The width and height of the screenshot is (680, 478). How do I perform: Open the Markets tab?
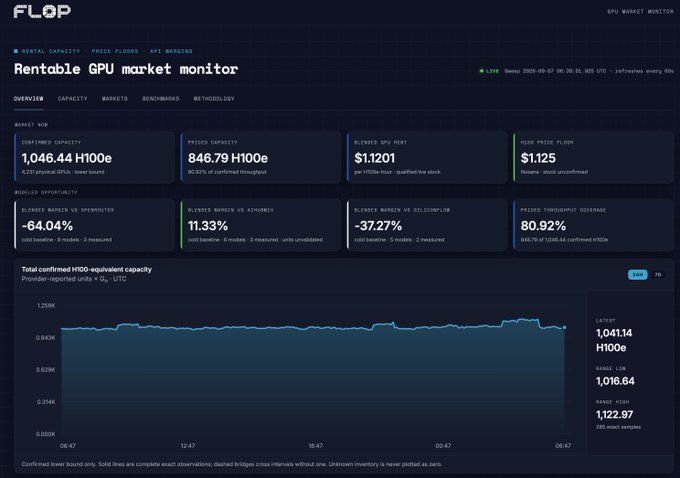click(115, 98)
